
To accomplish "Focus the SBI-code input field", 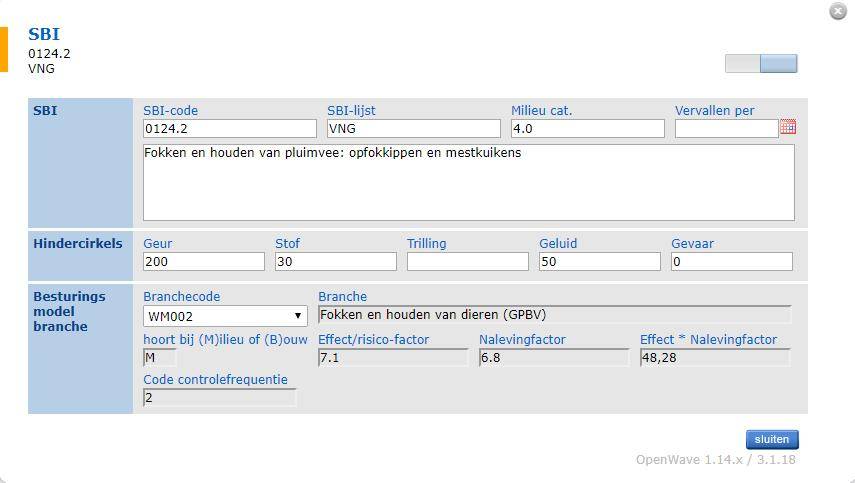I will [230, 129].
